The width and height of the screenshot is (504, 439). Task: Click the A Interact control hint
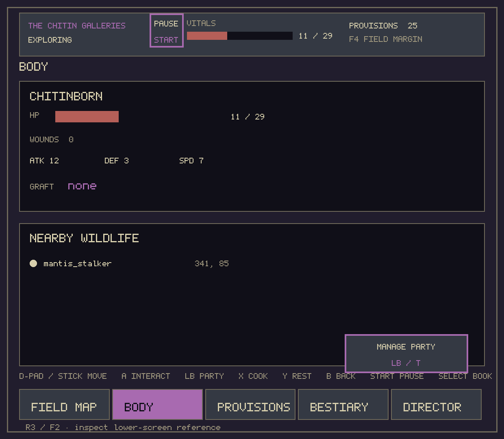point(146,376)
